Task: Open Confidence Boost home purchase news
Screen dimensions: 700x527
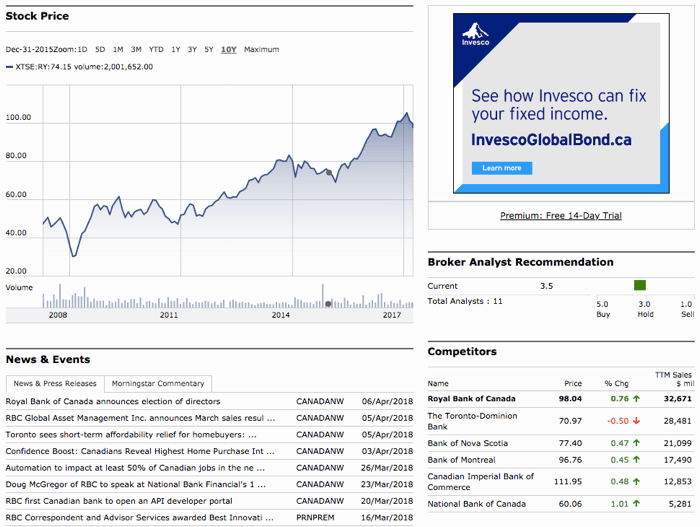Action: pos(140,451)
